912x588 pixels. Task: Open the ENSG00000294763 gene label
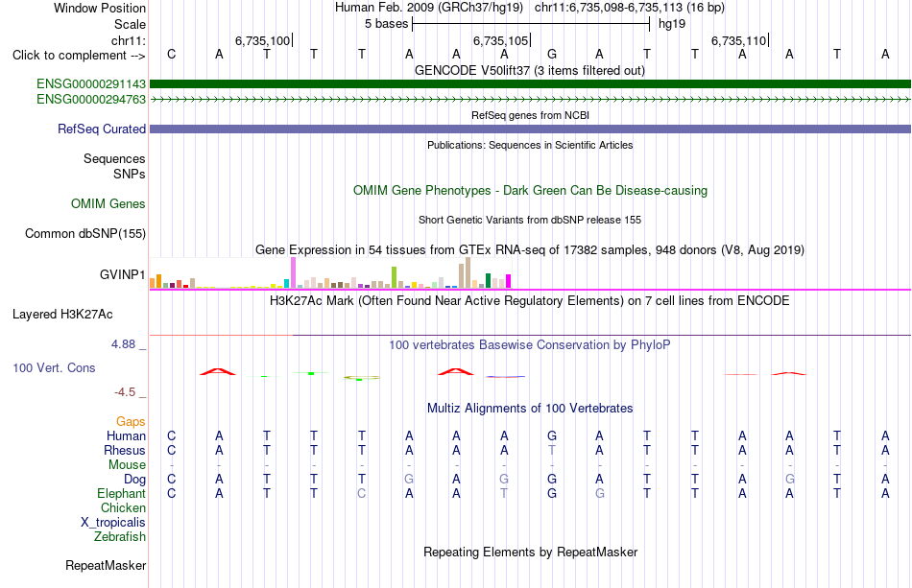[91, 100]
